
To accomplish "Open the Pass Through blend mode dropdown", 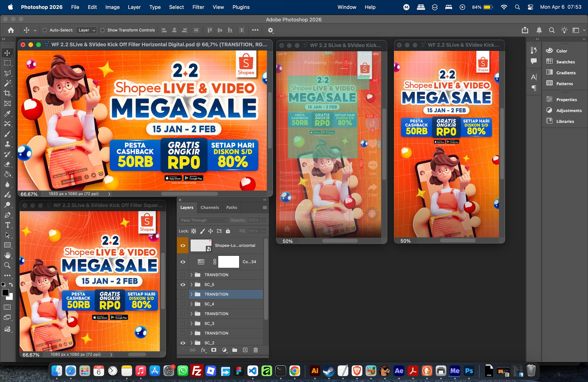I will pyautogui.click(x=204, y=220).
